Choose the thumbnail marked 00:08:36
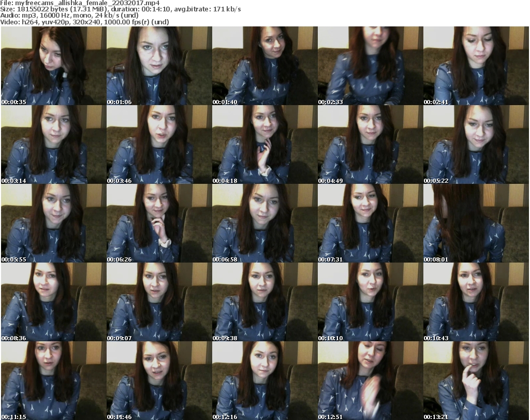 54,302
